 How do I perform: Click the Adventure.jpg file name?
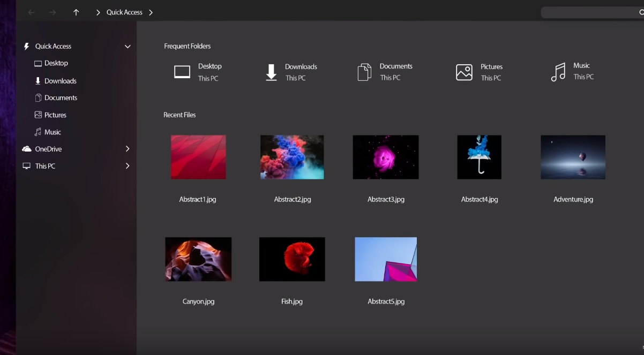pyautogui.click(x=573, y=199)
